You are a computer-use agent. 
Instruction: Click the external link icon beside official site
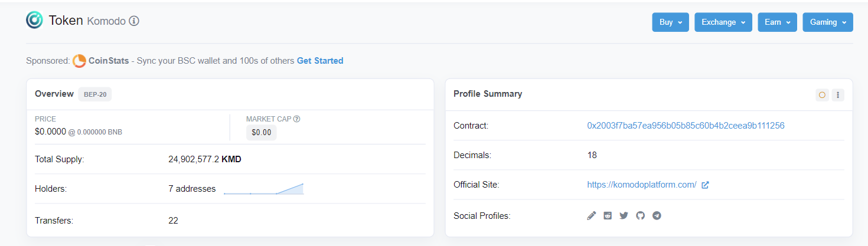(x=705, y=185)
